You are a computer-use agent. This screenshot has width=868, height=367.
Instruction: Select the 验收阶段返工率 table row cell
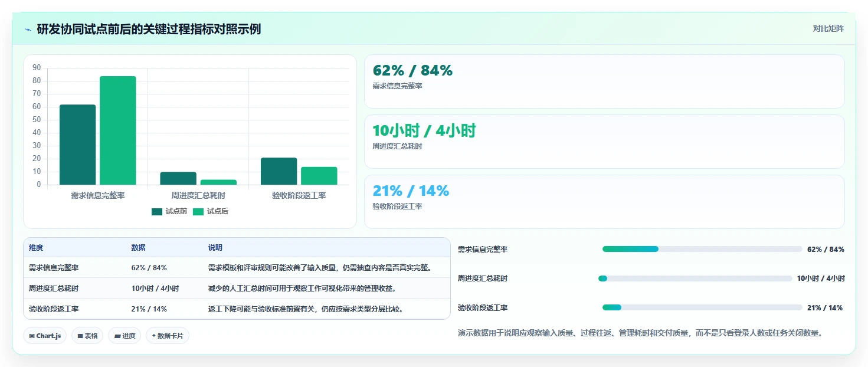pos(54,309)
